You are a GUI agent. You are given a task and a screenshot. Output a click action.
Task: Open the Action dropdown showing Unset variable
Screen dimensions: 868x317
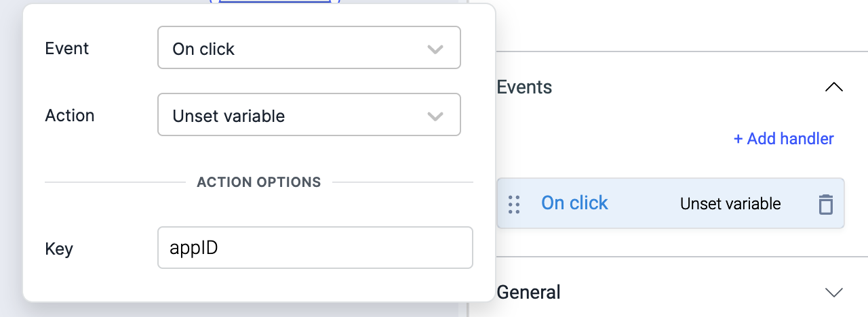[309, 114]
